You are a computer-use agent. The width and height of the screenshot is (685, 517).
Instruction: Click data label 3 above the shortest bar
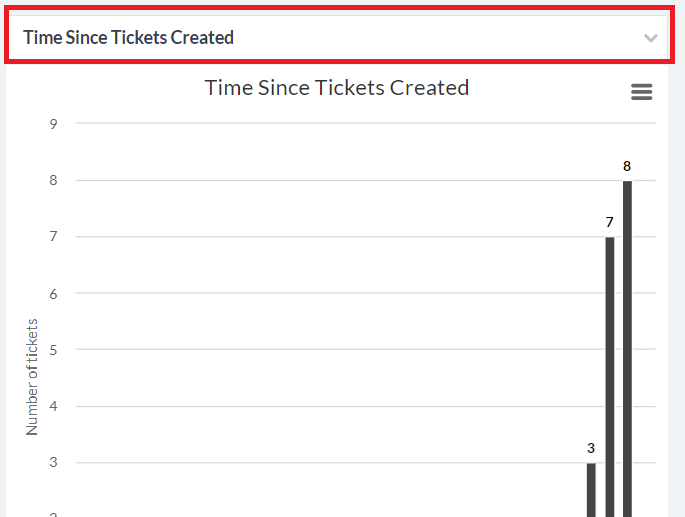click(591, 448)
